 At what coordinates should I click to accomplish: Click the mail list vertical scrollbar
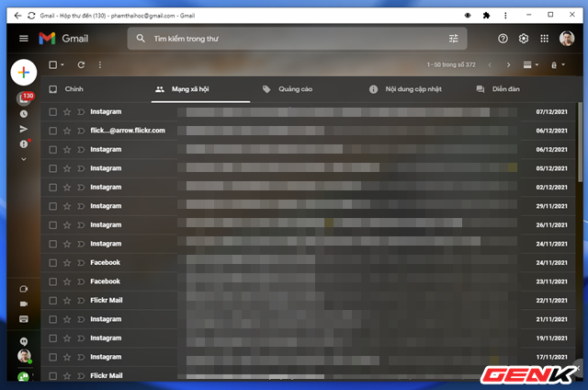(x=580, y=143)
